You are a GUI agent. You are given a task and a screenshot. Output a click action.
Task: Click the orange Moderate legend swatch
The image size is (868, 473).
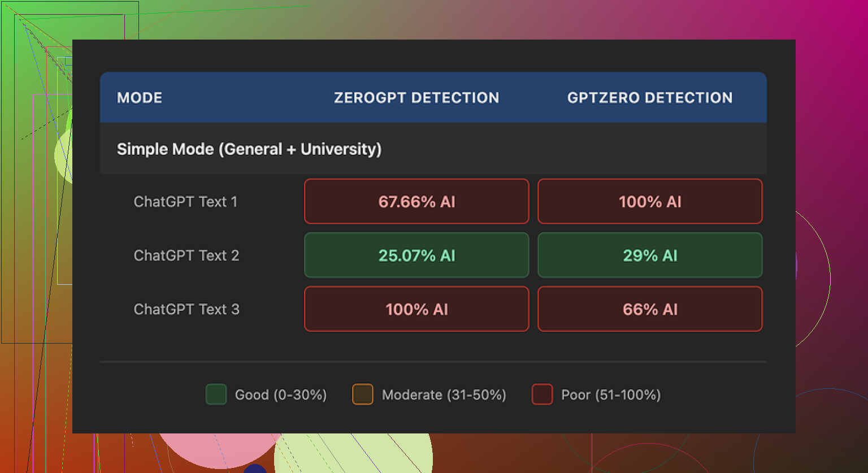(x=362, y=394)
